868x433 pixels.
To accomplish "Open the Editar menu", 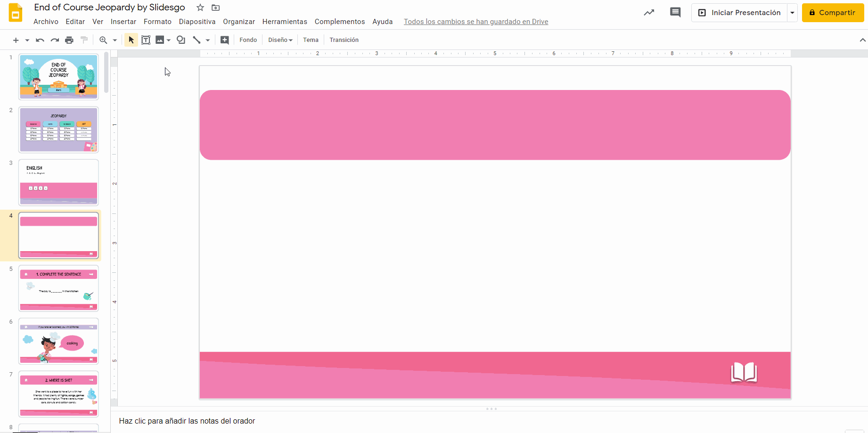I will coord(75,22).
